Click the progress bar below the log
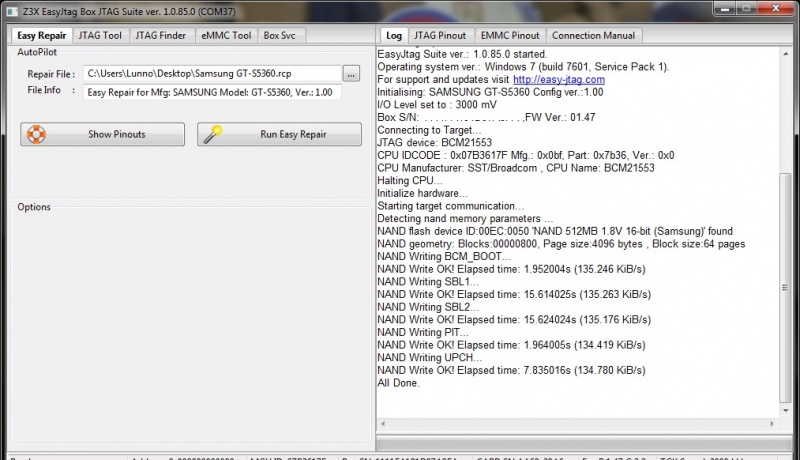 coord(584,443)
